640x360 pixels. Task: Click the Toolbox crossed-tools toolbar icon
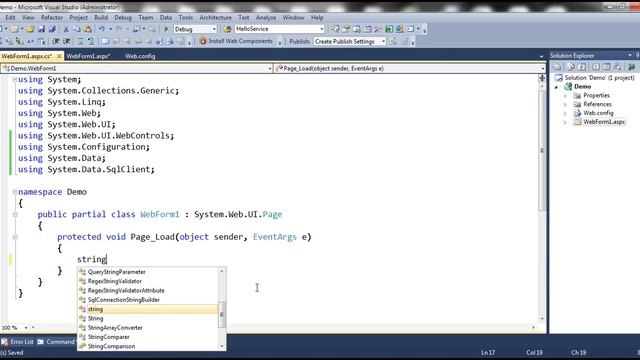(x=378, y=29)
